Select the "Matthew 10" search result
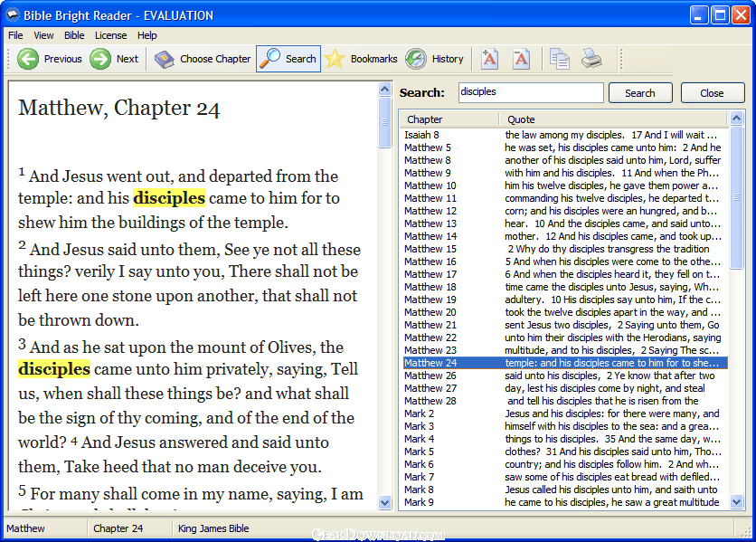 pyautogui.click(x=565, y=185)
